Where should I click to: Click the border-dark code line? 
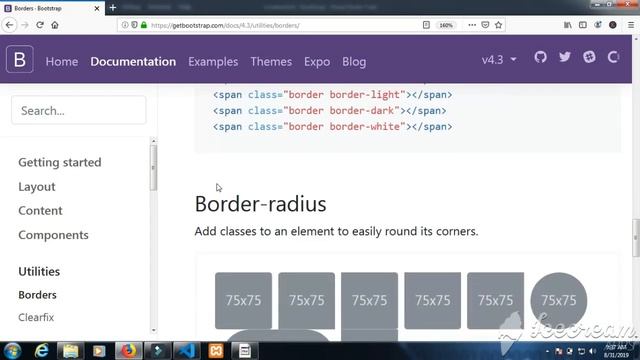pyautogui.click(x=329, y=111)
